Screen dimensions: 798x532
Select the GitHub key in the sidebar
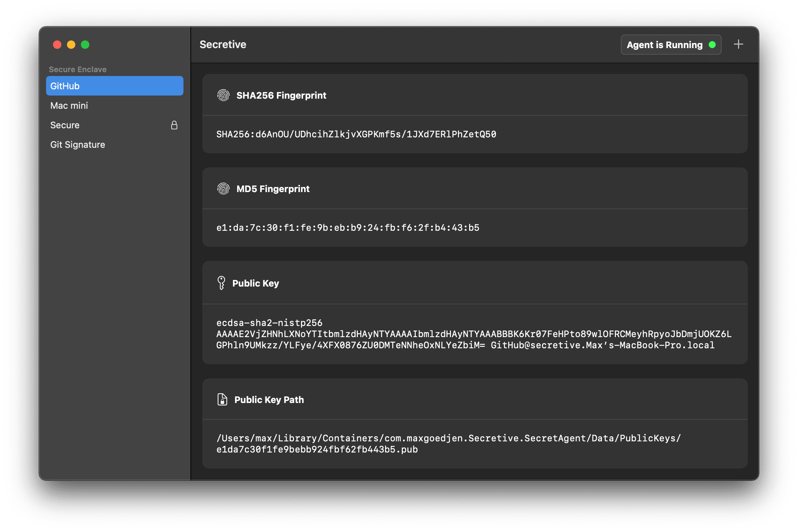coord(114,85)
